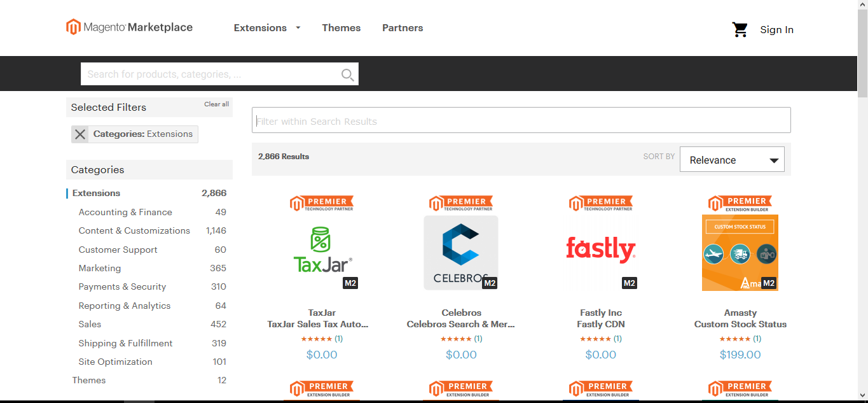Click the Magento Marketplace logo
Image resolution: width=868 pixels, height=403 pixels.
tap(129, 27)
